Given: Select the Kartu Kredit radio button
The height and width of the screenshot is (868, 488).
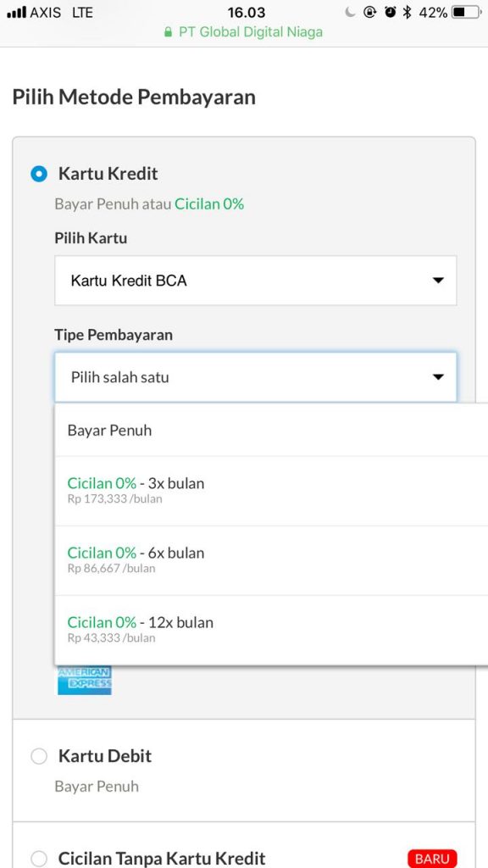Looking at the screenshot, I should click(x=39, y=174).
